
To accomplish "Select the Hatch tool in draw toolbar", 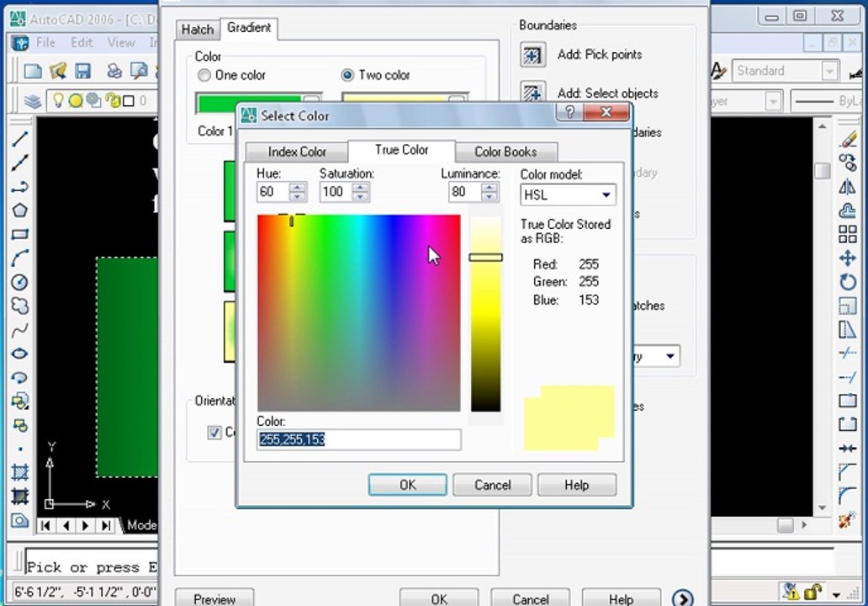I will tap(20, 472).
